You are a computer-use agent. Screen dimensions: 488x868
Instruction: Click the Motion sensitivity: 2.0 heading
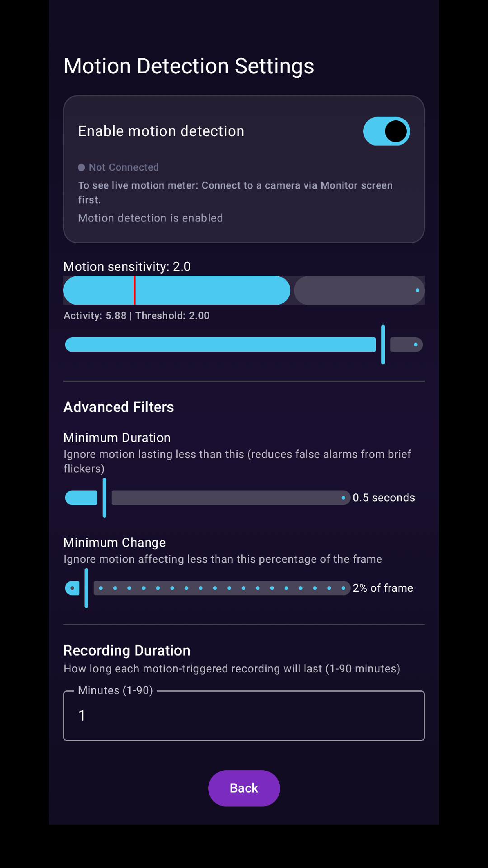[127, 266]
